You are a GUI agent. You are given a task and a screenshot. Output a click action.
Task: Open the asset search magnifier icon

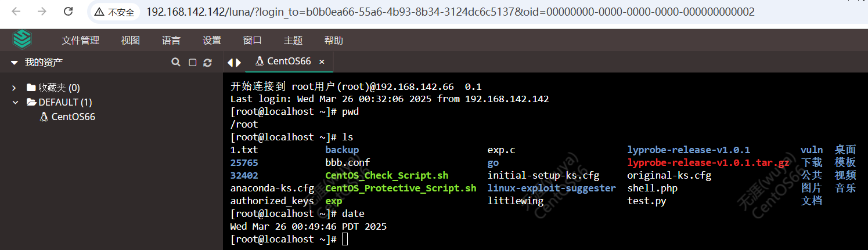coord(176,62)
